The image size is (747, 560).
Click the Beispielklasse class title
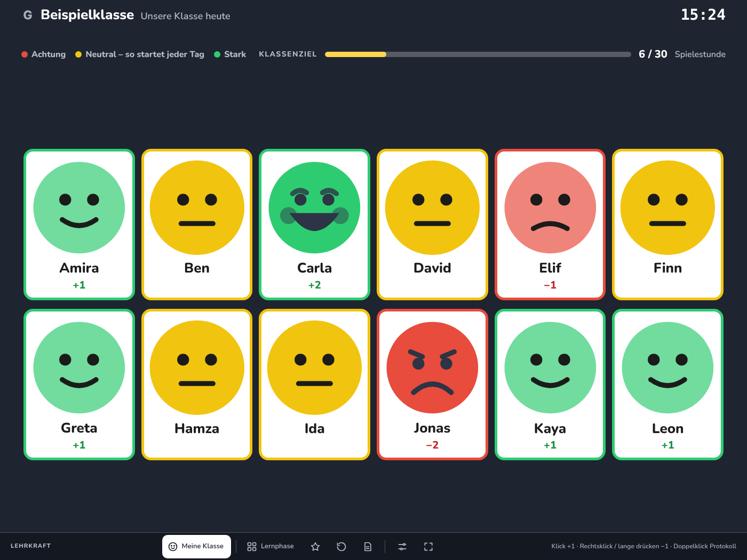pyautogui.click(x=87, y=15)
